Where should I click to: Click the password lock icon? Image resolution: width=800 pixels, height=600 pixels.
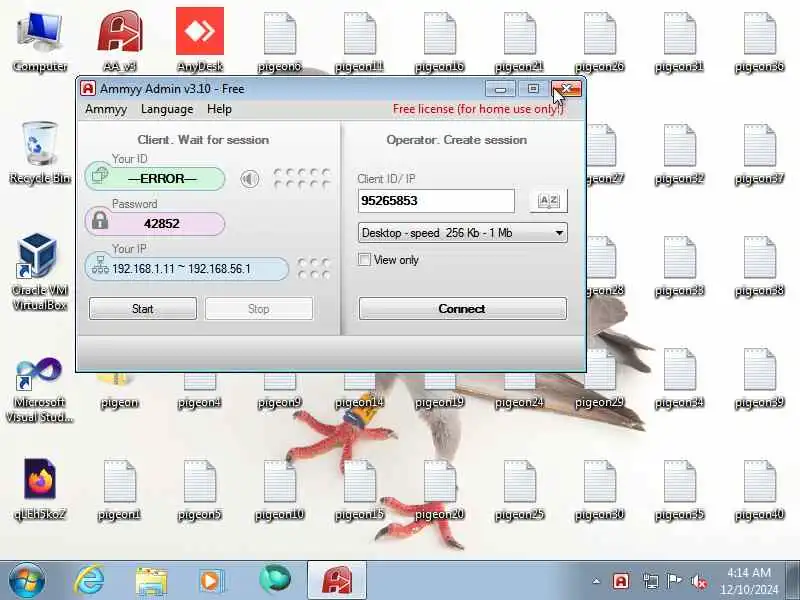point(100,220)
